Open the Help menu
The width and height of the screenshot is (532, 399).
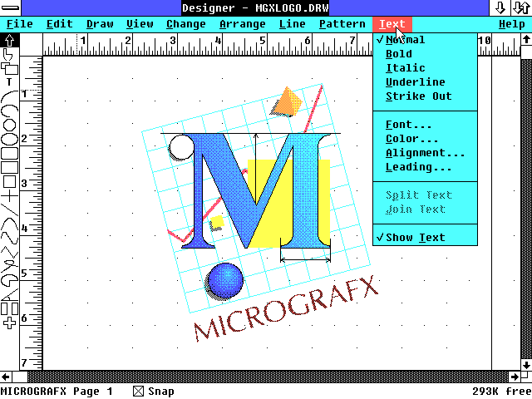pyautogui.click(x=512, y=24)
